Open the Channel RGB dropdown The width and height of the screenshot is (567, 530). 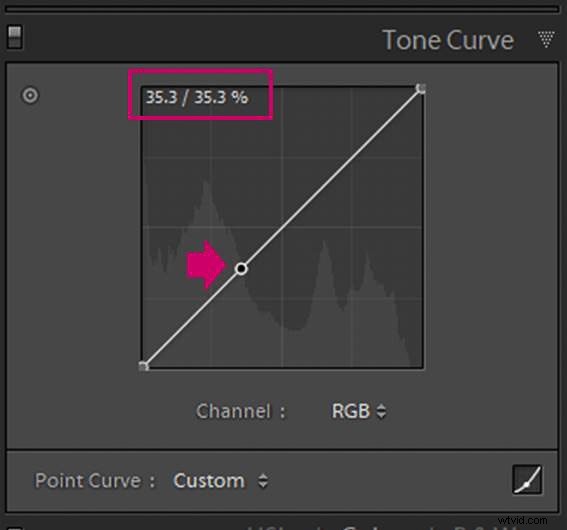[x=358, y=411]
